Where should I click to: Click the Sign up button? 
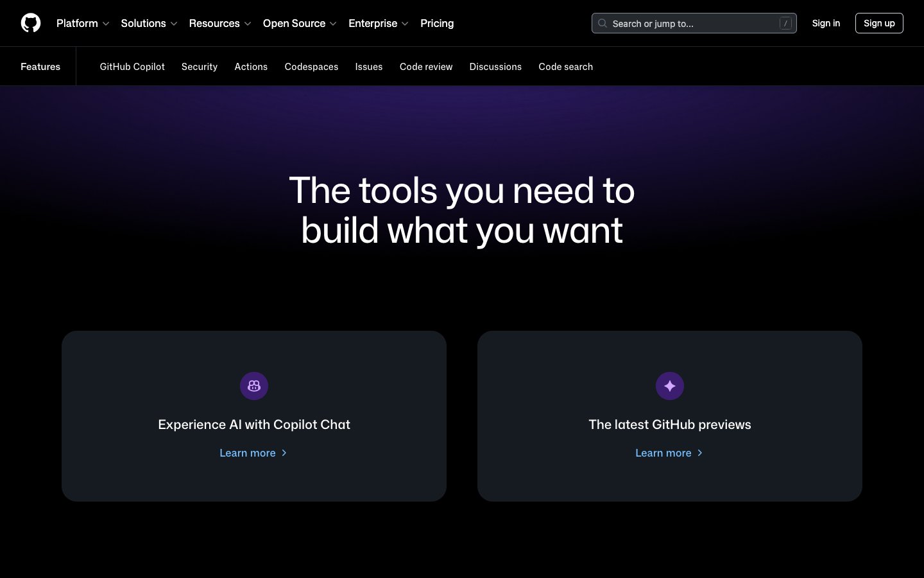[879, 22]
